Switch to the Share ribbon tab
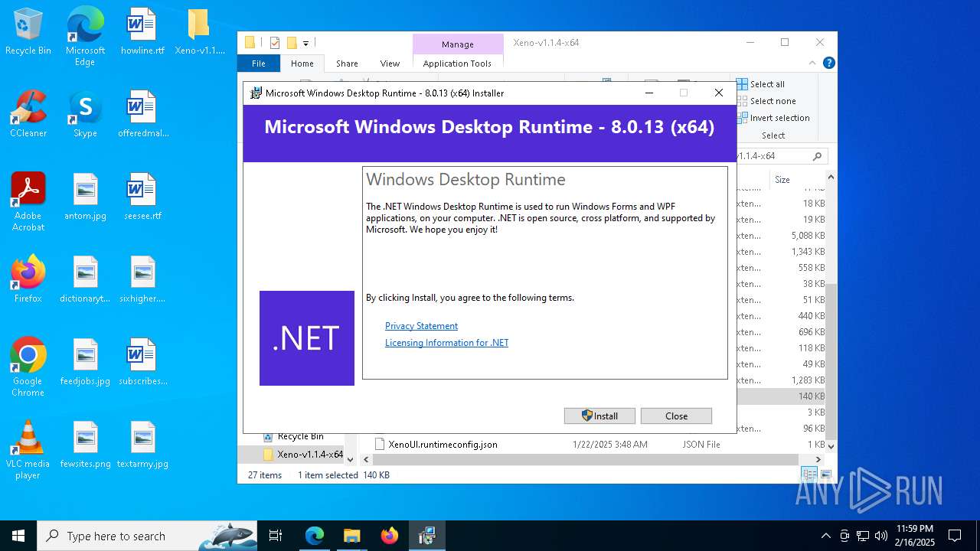This screenshot has width=980, height=551. pos(347,64)
